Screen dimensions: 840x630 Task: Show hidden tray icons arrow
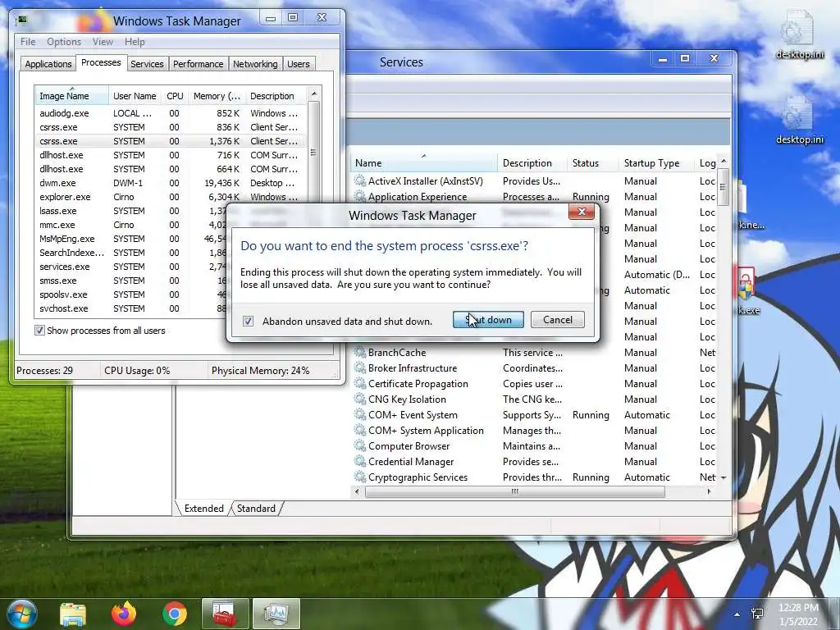737,614
